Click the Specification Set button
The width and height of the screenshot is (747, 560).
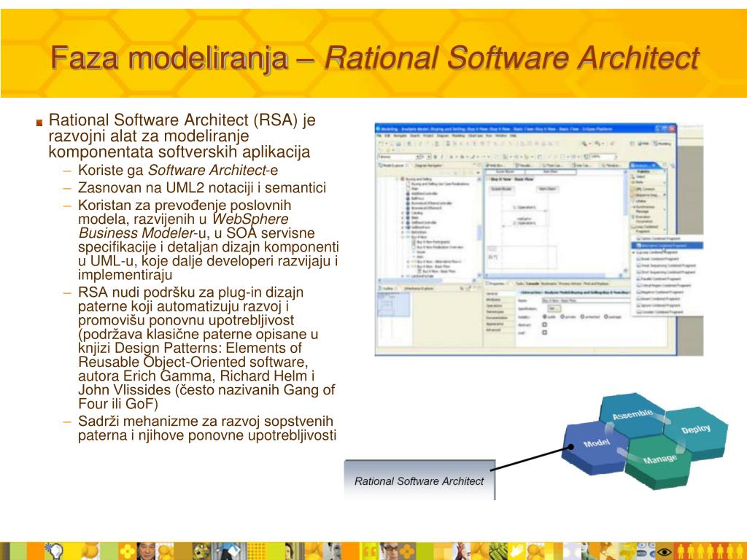pos(554,308)
